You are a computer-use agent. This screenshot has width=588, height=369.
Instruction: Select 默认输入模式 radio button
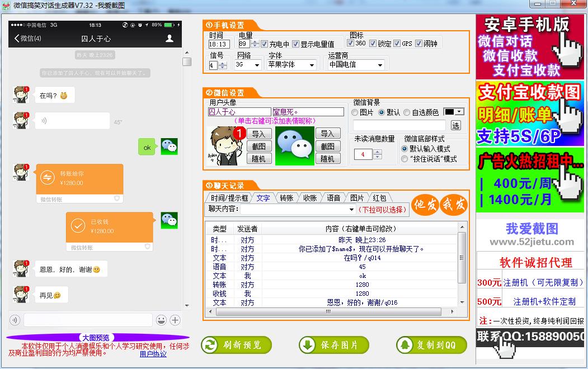(x=404, y=149)
